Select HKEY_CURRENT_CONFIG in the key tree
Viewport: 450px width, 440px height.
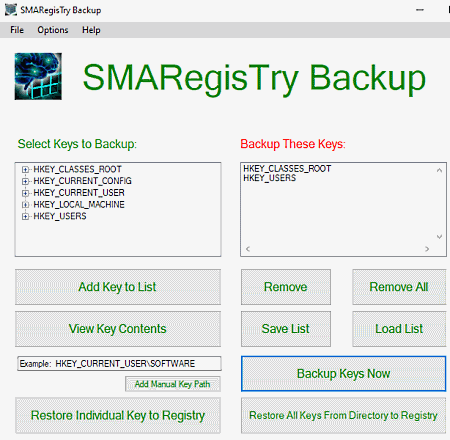(82, 181)
